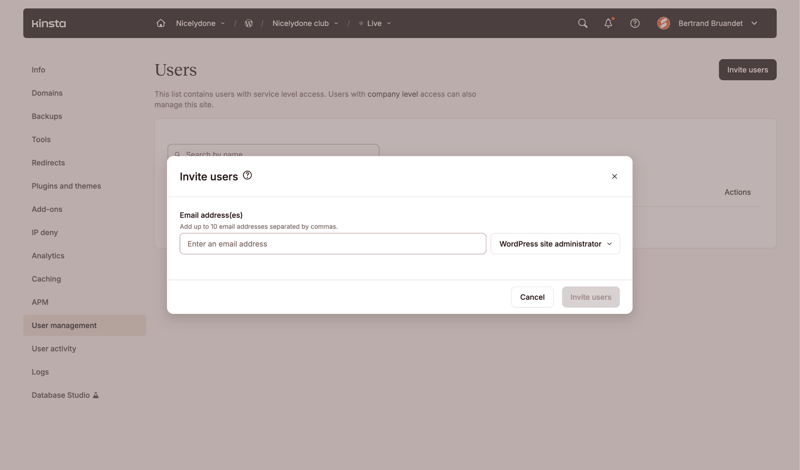800x470 pixels.
Task: Open Caching in the sidebar
Action: click(x=46, y=279)
